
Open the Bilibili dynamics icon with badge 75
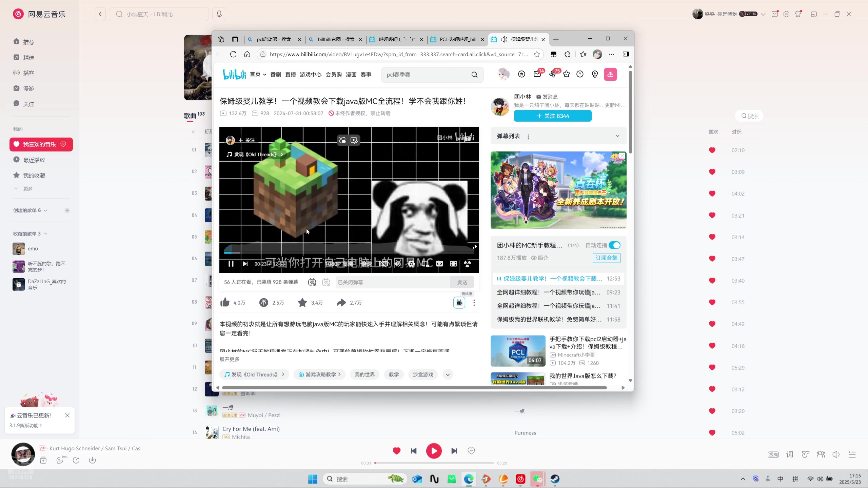[552, 74]
